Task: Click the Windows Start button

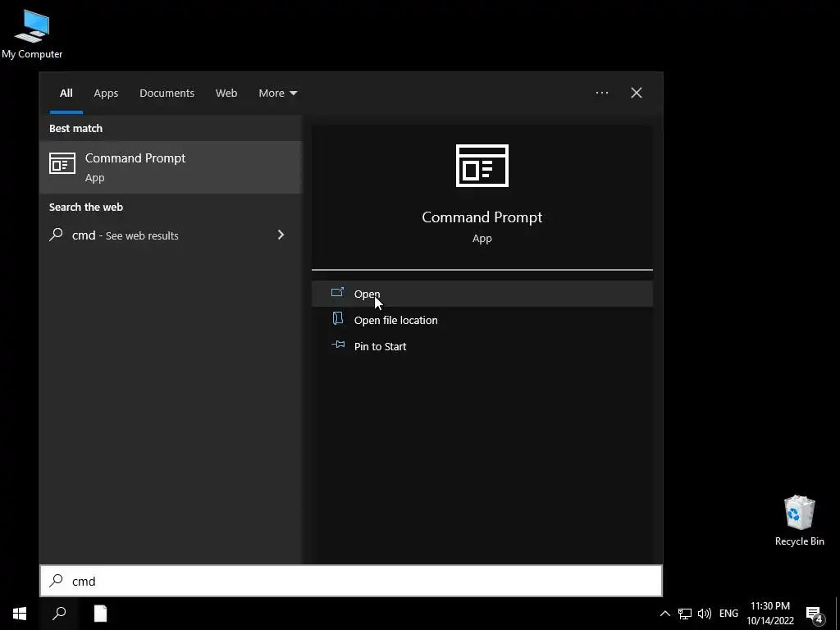Action: [x=20, y=614]
